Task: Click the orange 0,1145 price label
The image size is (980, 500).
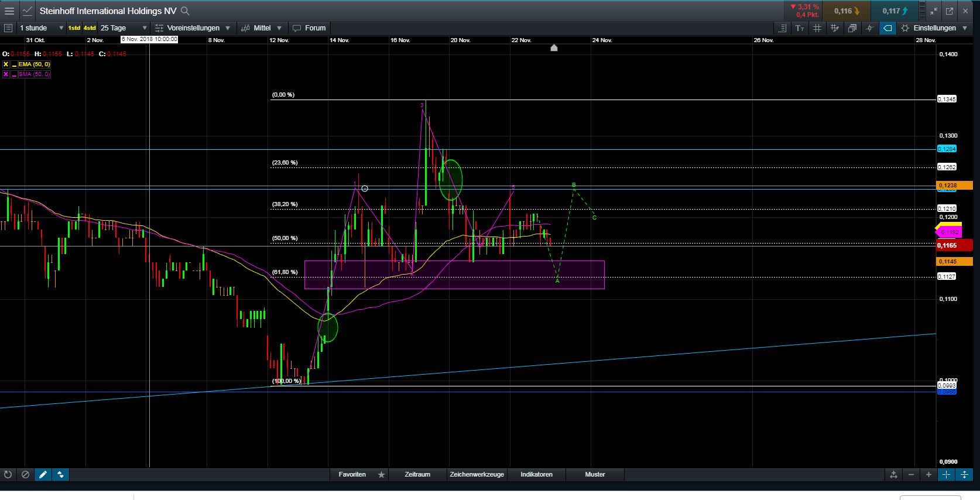Action: tap(955, 262)
